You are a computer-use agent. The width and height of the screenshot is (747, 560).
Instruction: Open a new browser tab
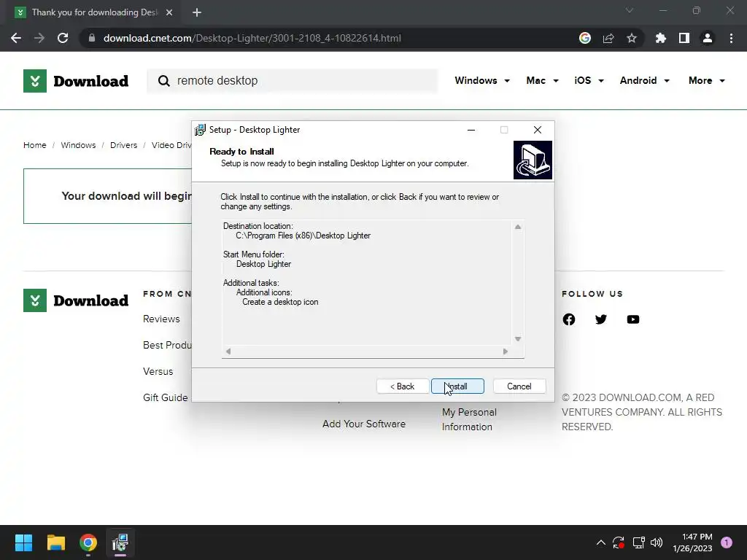pyautogui.click(x=197, y=12)
